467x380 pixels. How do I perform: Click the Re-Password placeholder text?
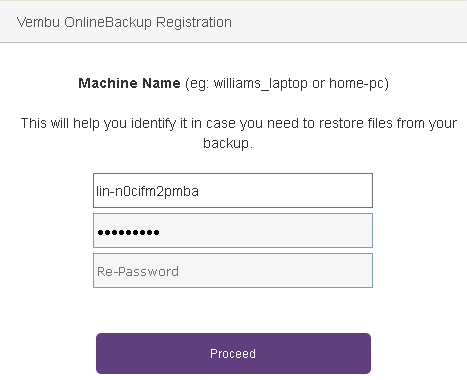(x=138, y=271)
